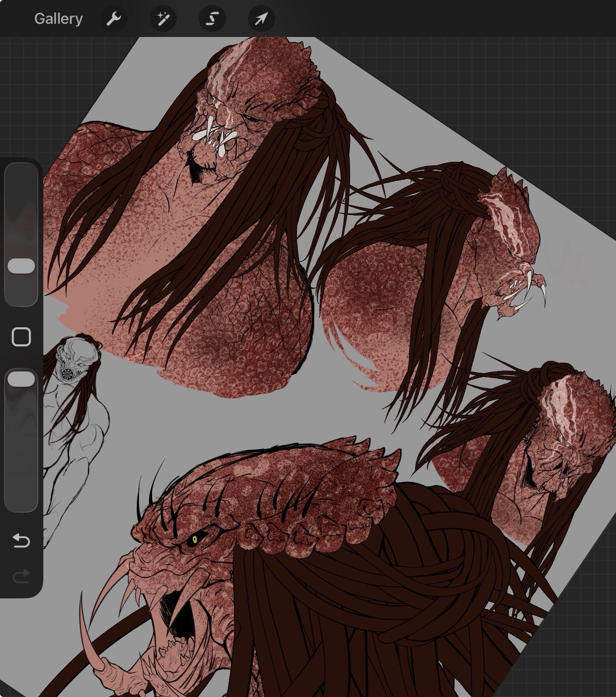Open the Actions wrench menu

pos(113,19)
